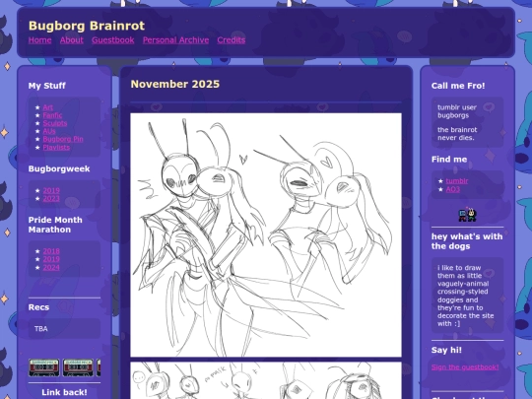The width and height of the screenshot is (532, 399).
Task: Open Pride Month Marathon 2019 link
Action: (51, 259)
